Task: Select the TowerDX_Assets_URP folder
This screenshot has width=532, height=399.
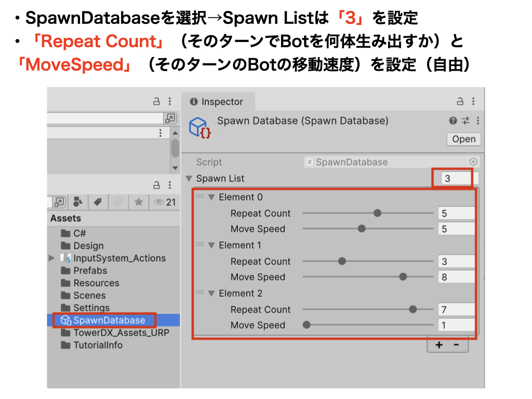Action: (x=115, y=332)
